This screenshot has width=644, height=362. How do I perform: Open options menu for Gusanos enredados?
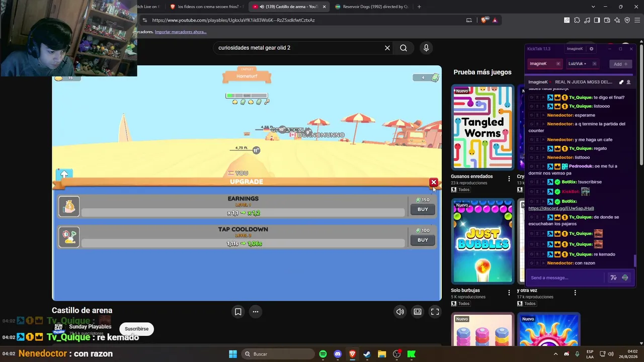click(x=509, y=178)
